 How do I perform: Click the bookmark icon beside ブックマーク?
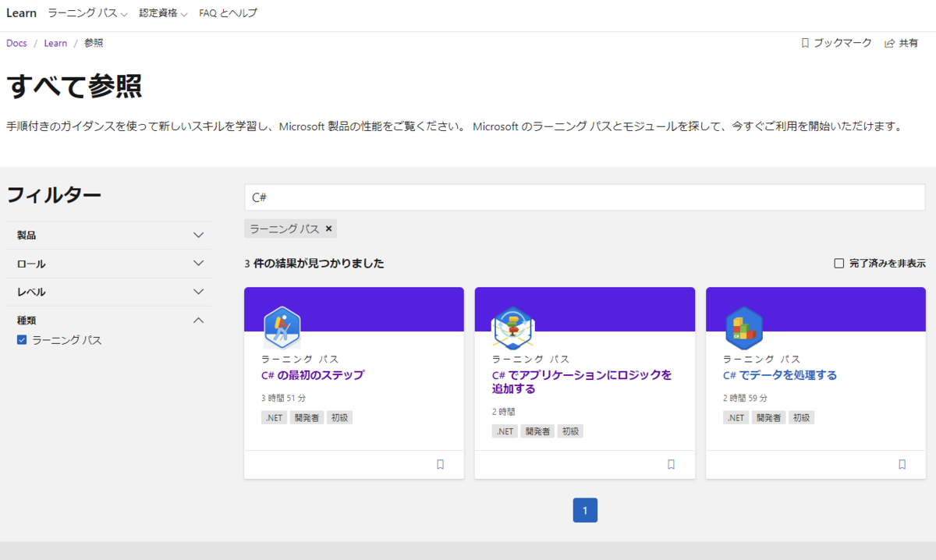pyautogui.click(x=805, y=44)
